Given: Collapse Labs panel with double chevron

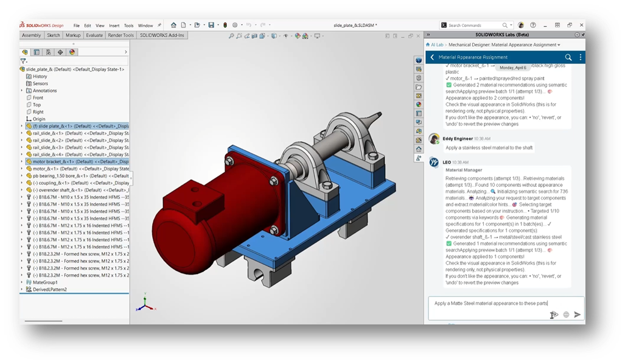Looking at the screenshot, I should click(428, 35).
